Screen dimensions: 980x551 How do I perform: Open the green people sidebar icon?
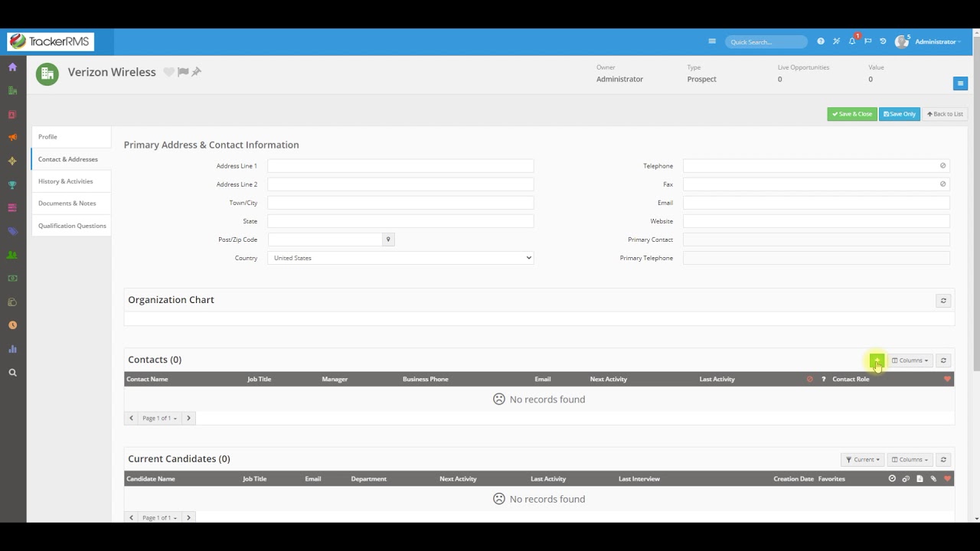coord(12,255)
